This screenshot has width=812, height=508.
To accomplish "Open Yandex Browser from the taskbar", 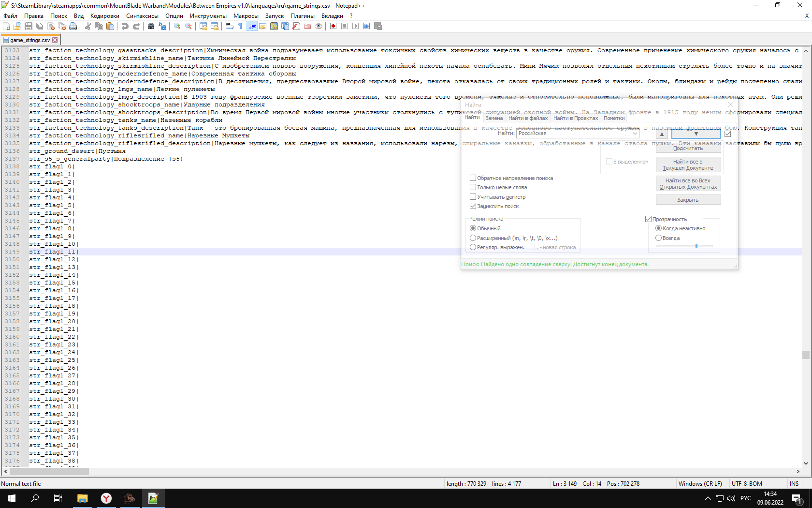I will coord(106,498).
